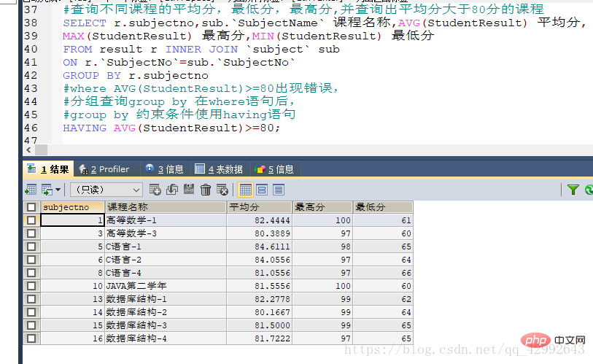The height and width of the screenshot is (364, 593).
Task: Click the insert new row icon
Action: pos(155,190)
